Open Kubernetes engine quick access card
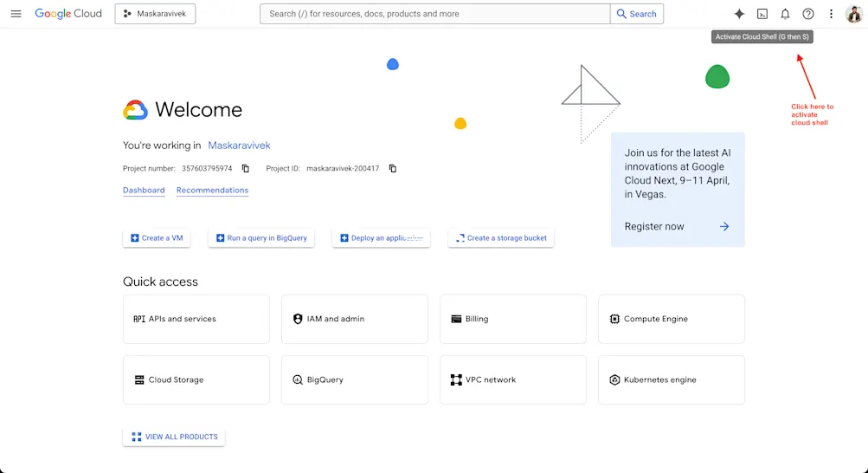 click(x=672, y=380)
